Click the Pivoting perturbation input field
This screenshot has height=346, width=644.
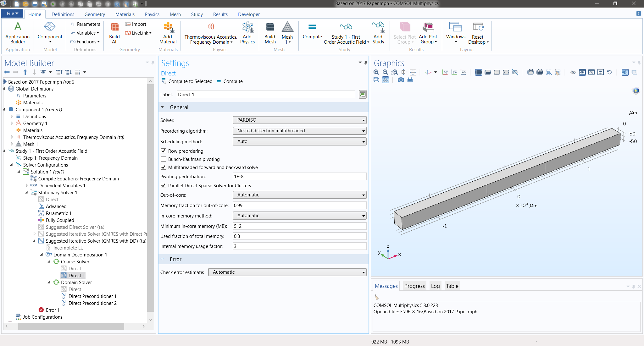click(x=299, y=177)
